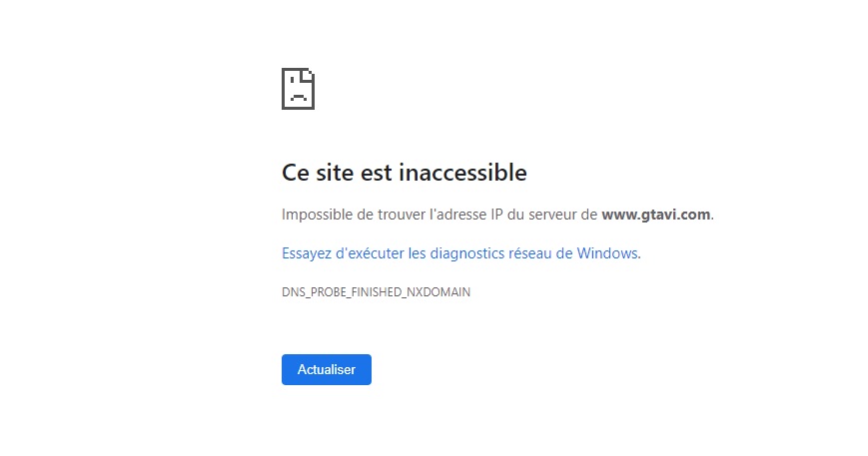The image size is (868, 456).
Task: Click the word "Essayez" starting the blue link
Action: pos(307,253)
